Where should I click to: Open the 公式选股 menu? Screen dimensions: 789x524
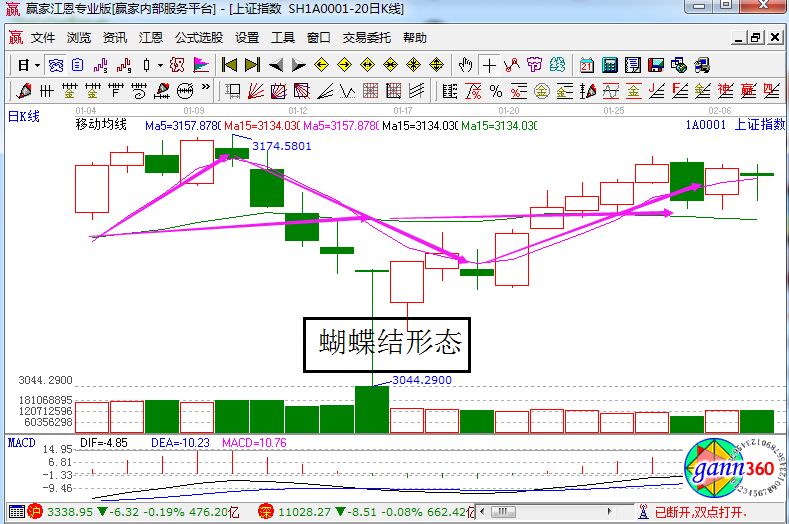point(199,38)
